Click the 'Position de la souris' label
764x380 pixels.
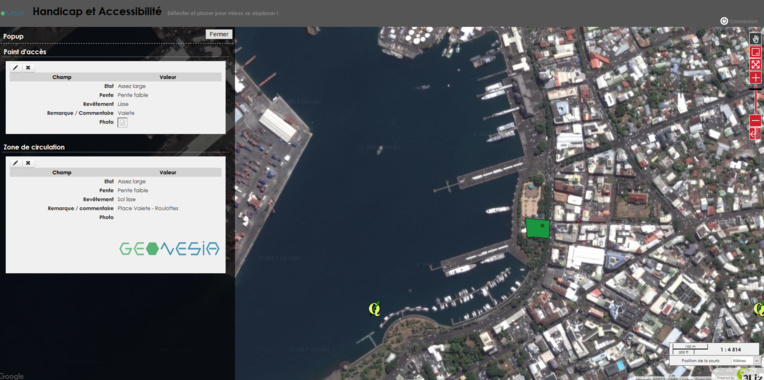click(700, 360)
